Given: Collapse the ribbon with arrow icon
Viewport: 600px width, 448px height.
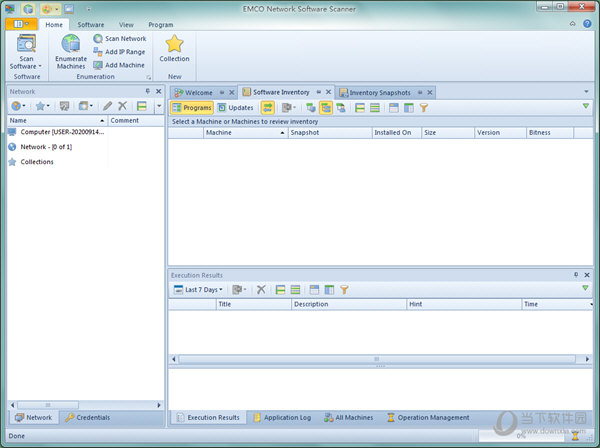Looking at the screenshot, I should tap(572, 24).
